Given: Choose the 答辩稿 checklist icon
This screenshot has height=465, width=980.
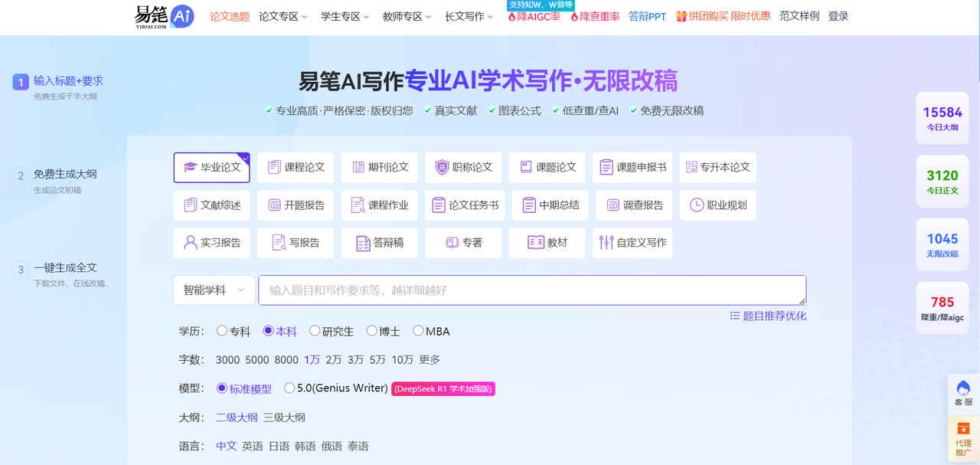Looking at the screenshot, I should point(364,243).
